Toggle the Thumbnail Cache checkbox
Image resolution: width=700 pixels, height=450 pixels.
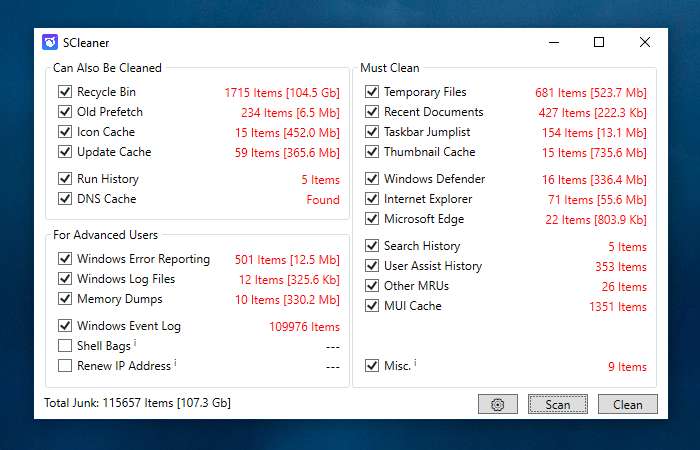[372, 152]
